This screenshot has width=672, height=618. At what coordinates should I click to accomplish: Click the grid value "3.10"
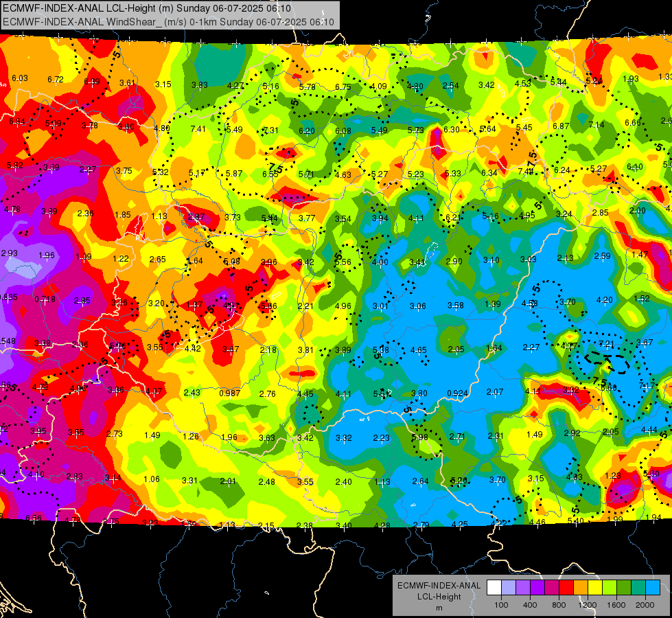point(491,260)
